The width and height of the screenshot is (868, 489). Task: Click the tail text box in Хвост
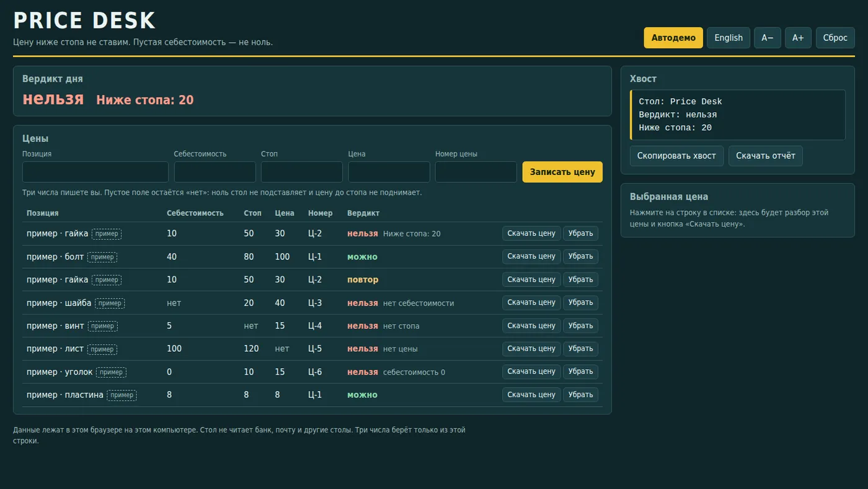tap(738, 115)
